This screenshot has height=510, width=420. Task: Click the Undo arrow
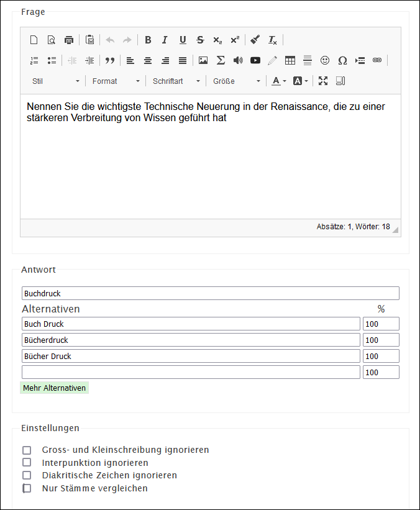pyautogui.click(x=110, y=40)
